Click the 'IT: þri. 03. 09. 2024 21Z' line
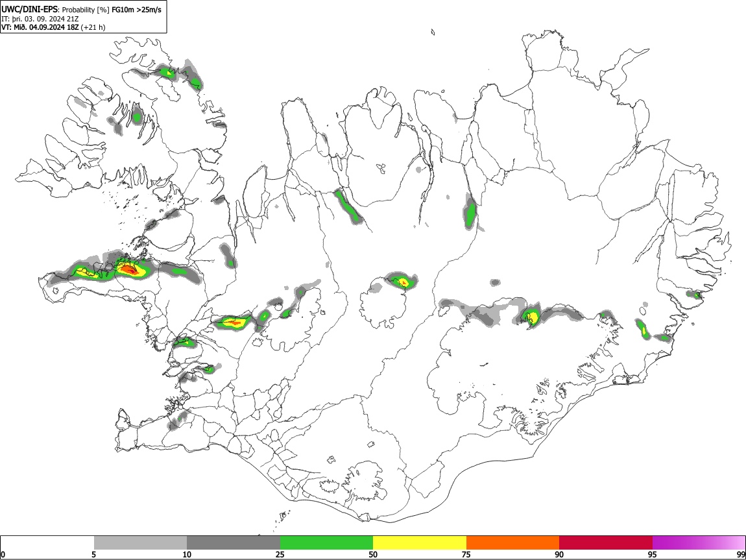The image size is (746, 560). (x=40, y=19)
